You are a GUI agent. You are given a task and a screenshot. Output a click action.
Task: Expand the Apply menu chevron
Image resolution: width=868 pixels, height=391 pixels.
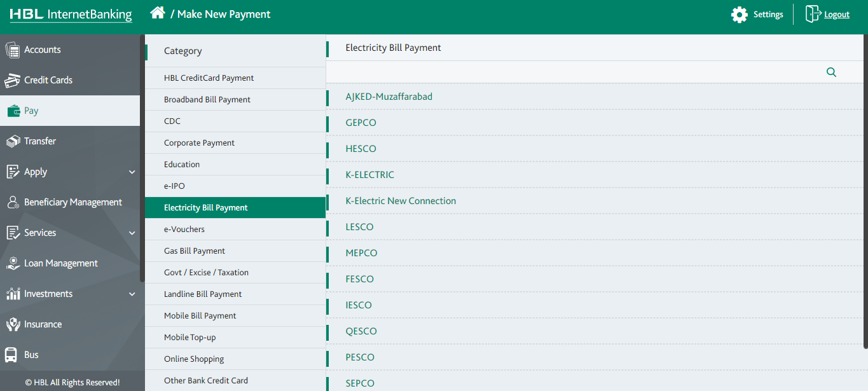[x=132, y=172]
